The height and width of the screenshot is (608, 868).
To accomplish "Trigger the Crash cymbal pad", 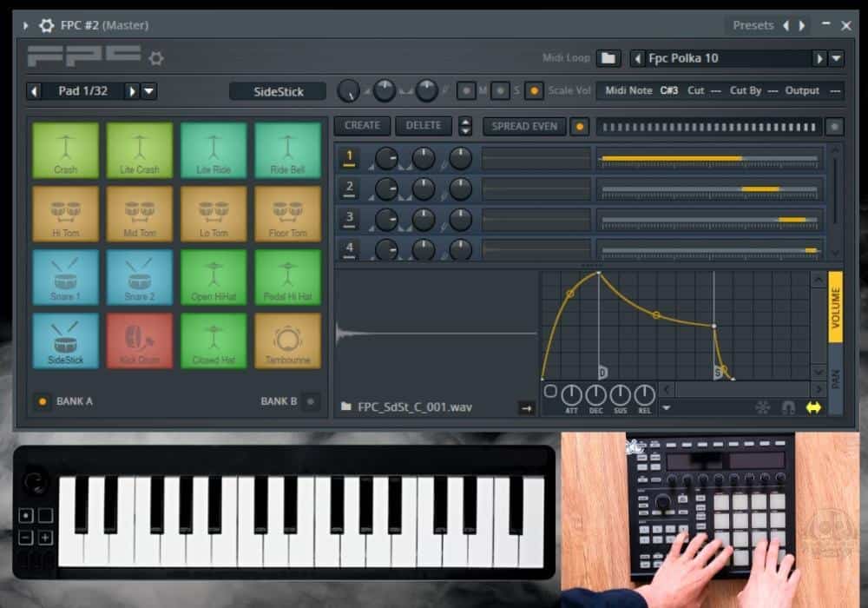I will pyautogui.click(x=64, y=150).
